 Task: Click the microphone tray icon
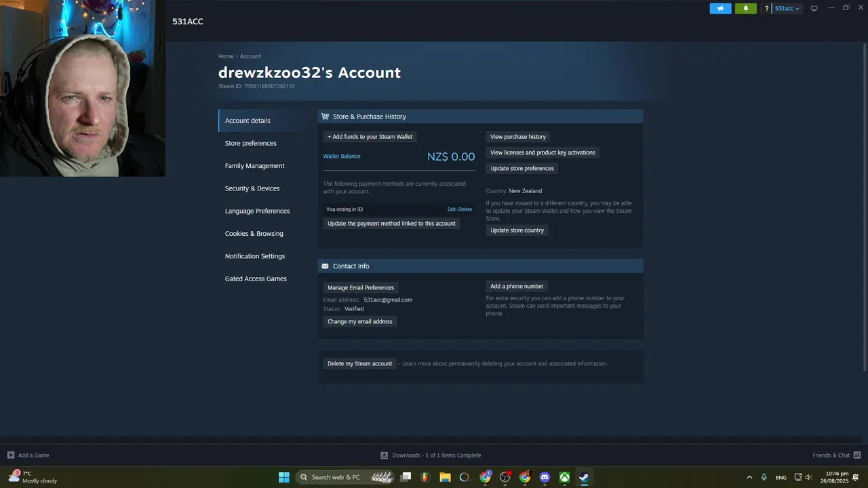click(x=764, y=477)
